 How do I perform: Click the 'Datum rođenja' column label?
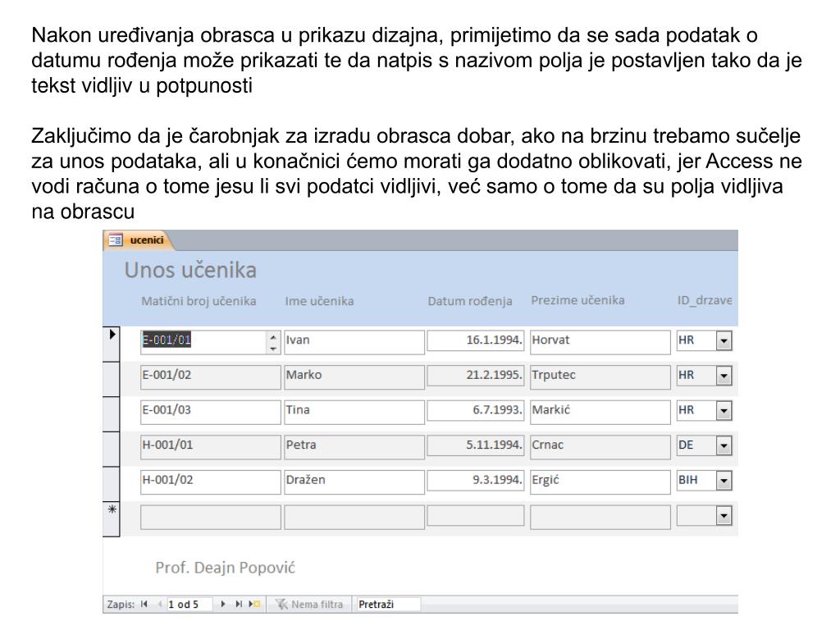pyautogui.click(x=470, y=302)
